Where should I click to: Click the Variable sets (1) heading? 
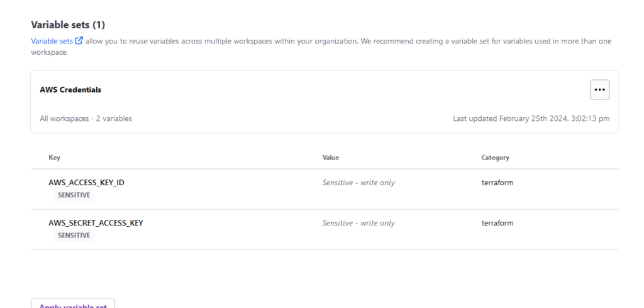(x=68, y=25)
